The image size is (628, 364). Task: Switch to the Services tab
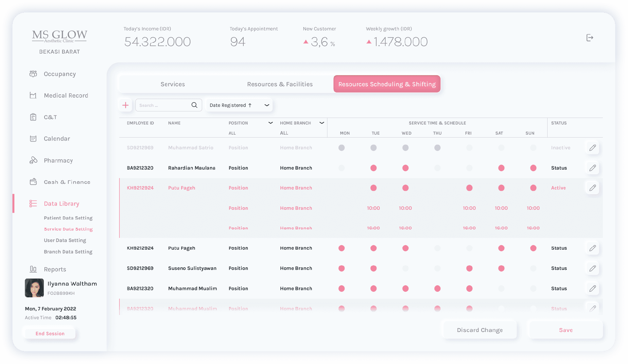[173, 84]
